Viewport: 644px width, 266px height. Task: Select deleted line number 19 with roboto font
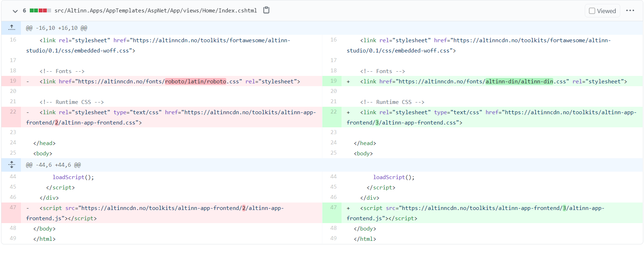(x=13, y=81)
